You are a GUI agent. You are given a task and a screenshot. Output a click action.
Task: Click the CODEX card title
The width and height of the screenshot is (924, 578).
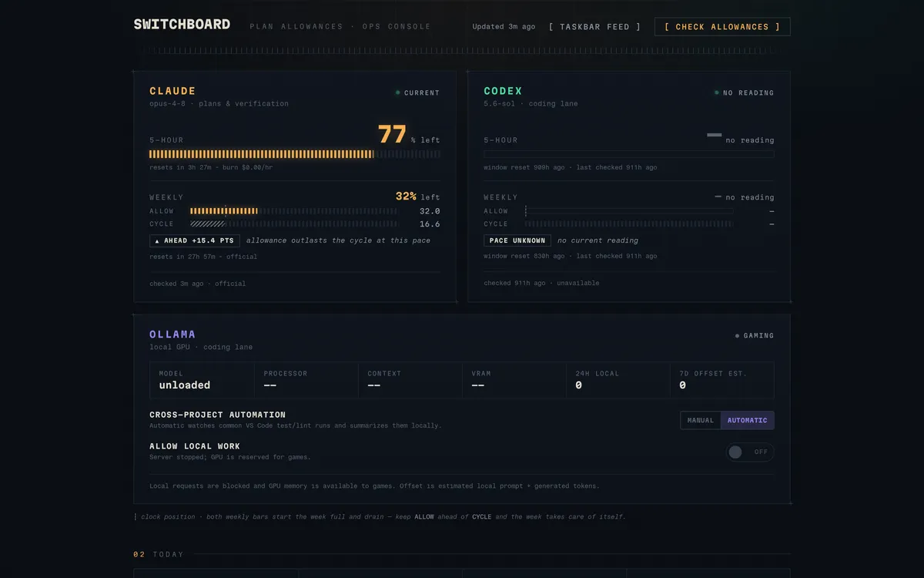pyautogui.click(x=503, y=91)
